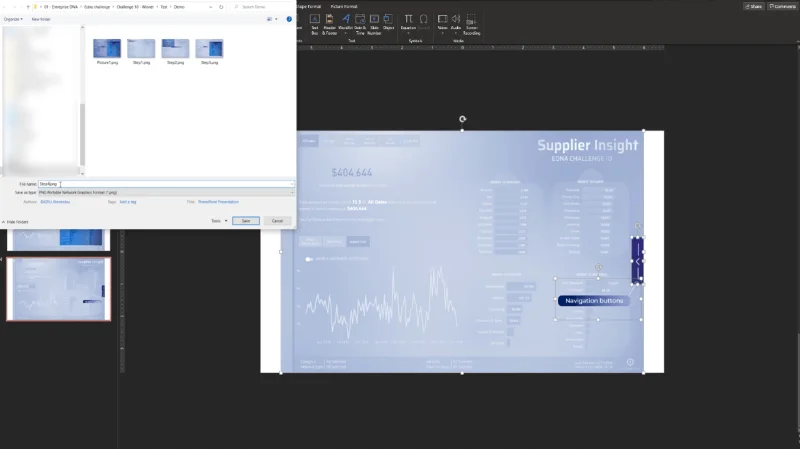
Task: Insert a Slide Number
Action: [x=374, y=24]
